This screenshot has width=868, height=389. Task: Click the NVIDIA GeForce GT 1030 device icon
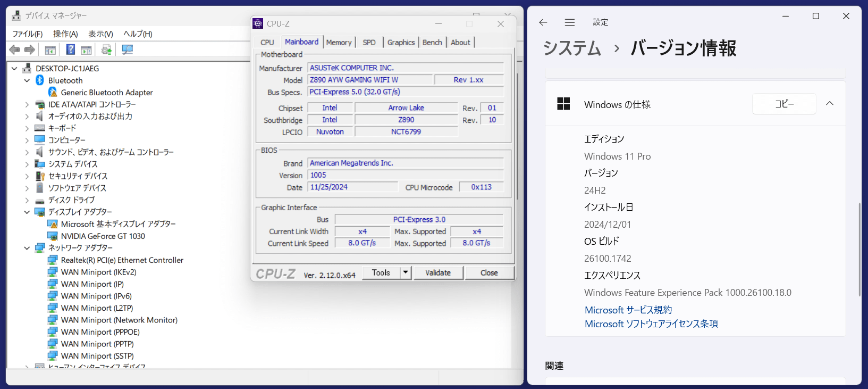pos(53,236)
